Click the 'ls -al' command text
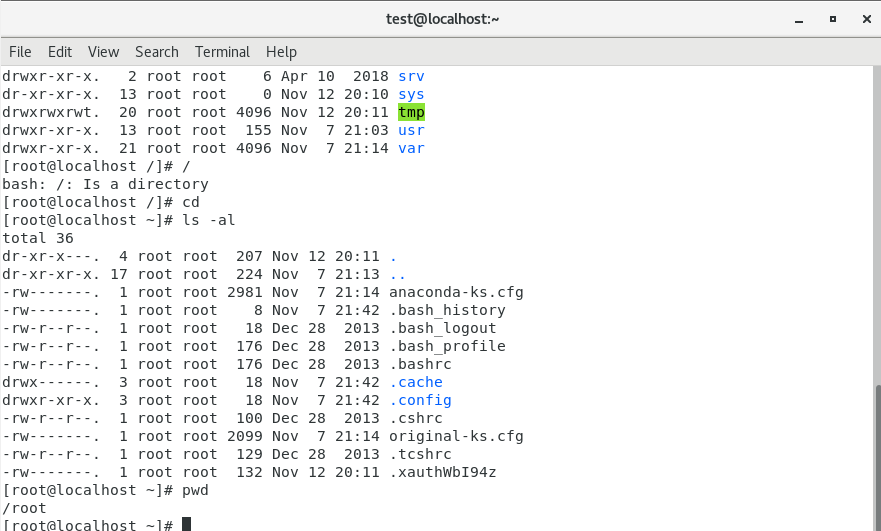The width and height of the screenshot is (881, 531). pos(208,220)
